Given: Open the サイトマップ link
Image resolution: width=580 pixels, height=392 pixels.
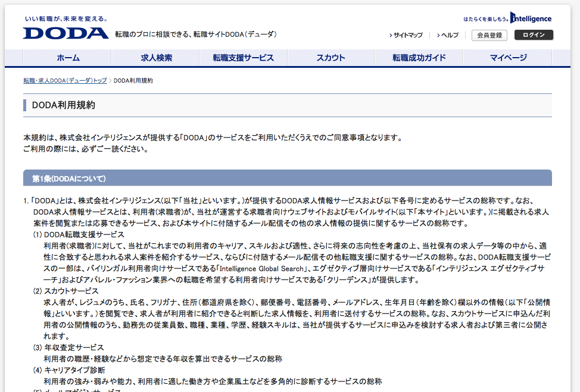Looking at the screenshot, I should tap(407, 35).
